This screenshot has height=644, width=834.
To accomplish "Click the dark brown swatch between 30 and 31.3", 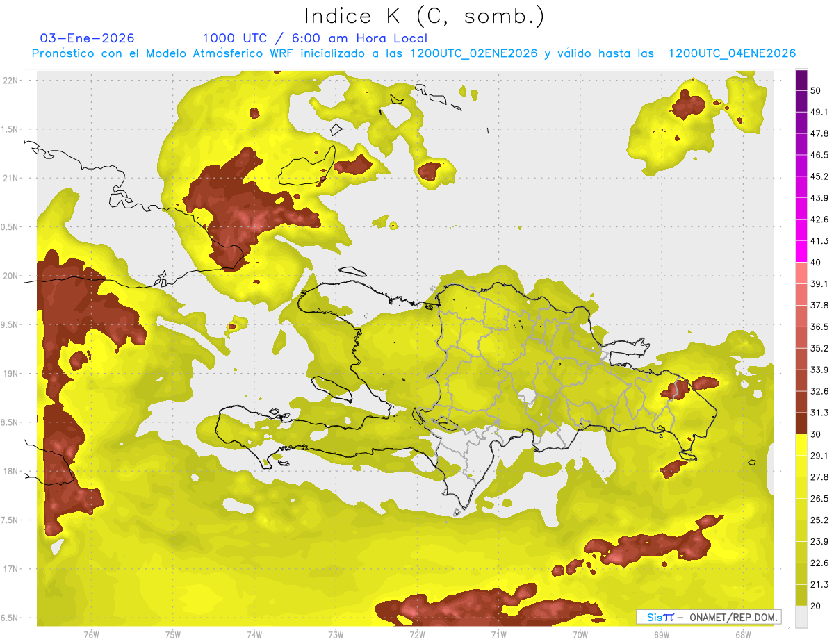I will 802,424.
